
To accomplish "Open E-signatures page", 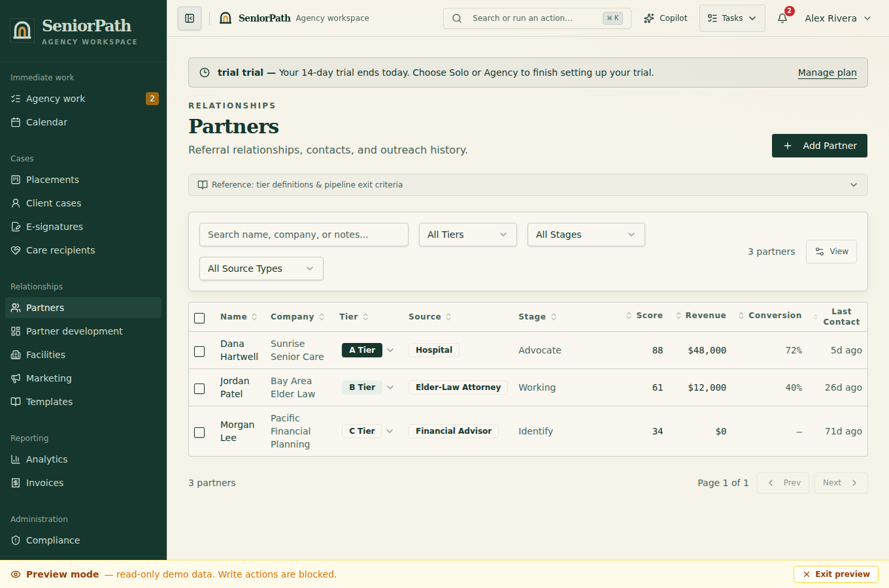I will (84, 227).
